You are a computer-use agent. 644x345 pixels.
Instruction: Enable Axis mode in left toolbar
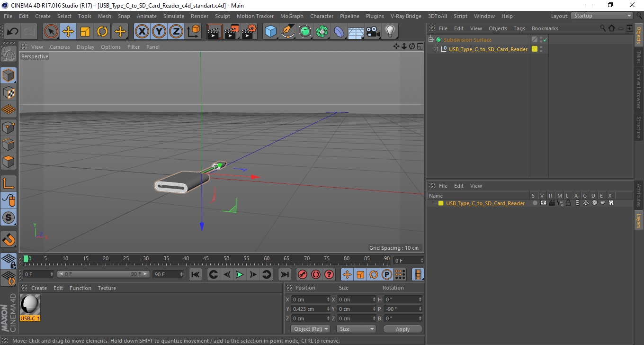click(9, 183)
